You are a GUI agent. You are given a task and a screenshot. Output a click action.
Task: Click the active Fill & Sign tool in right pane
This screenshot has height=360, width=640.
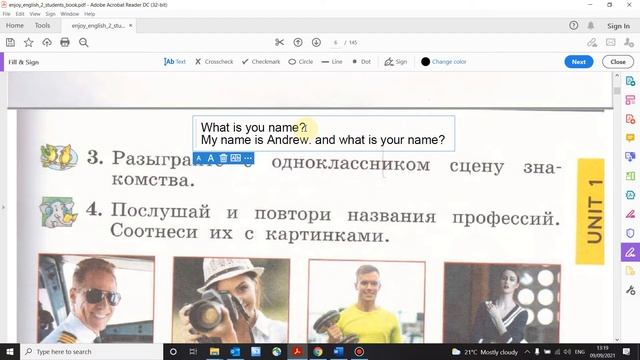click(x=630, y=252)
